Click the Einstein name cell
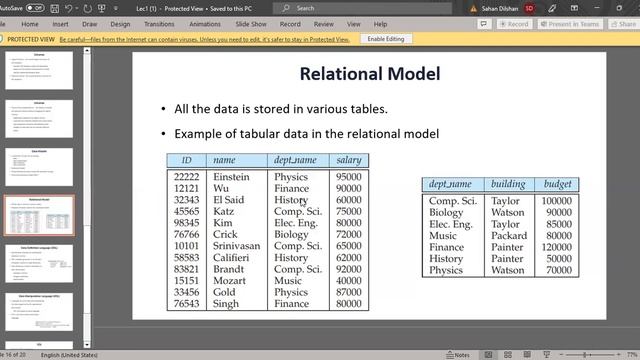This screenshot has height=360, width=640. coord(231,177)
